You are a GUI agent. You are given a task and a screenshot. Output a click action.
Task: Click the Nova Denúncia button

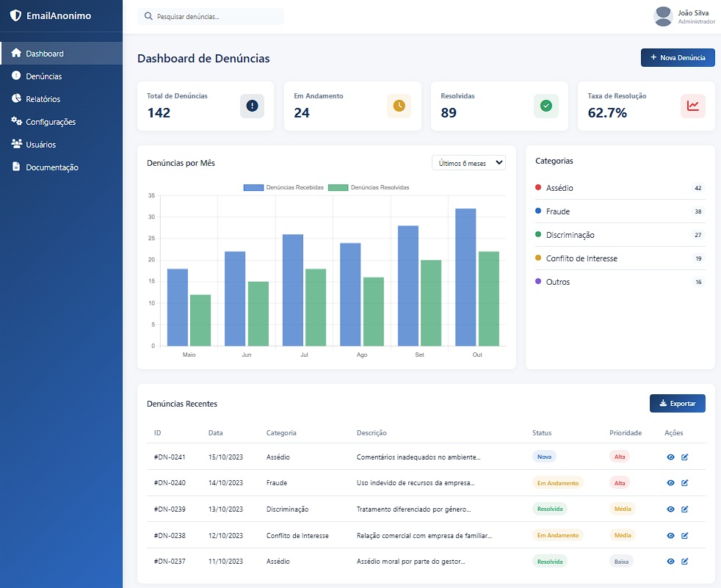coord(677,58)
